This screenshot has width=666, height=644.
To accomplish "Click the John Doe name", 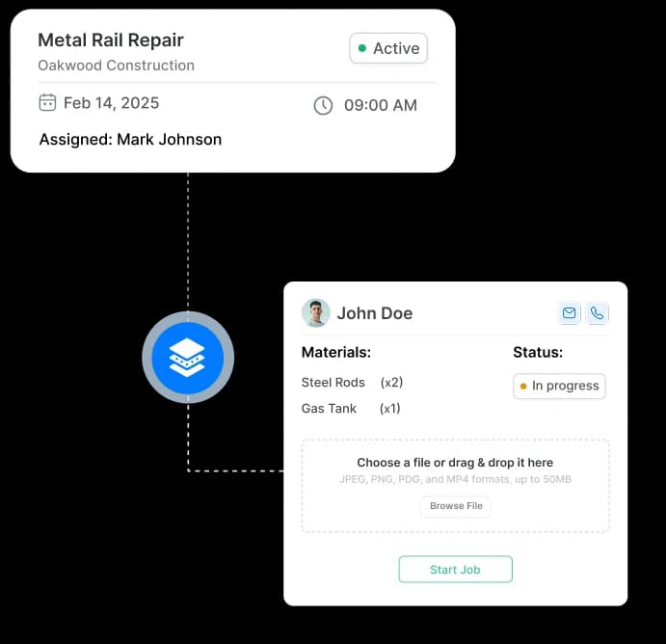I will (x=375, y=313).
